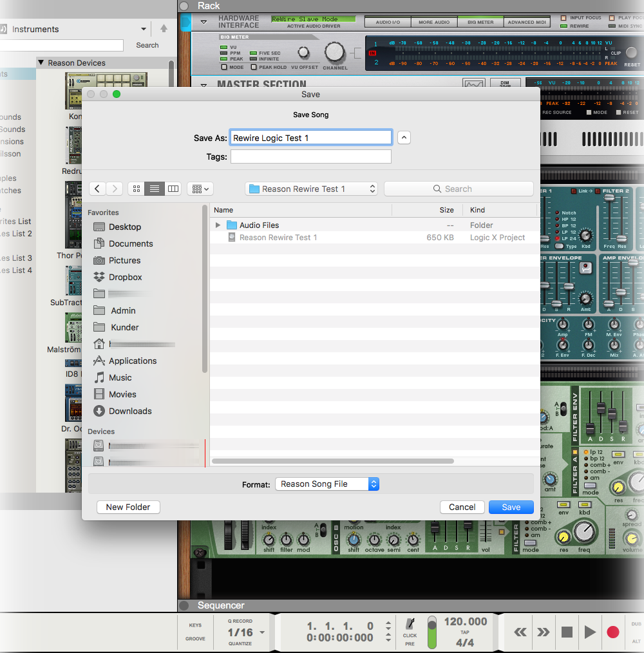This screenshot has height=653, width=644.
Task: Click the Rewind transport icon
Action: (520, 632)
